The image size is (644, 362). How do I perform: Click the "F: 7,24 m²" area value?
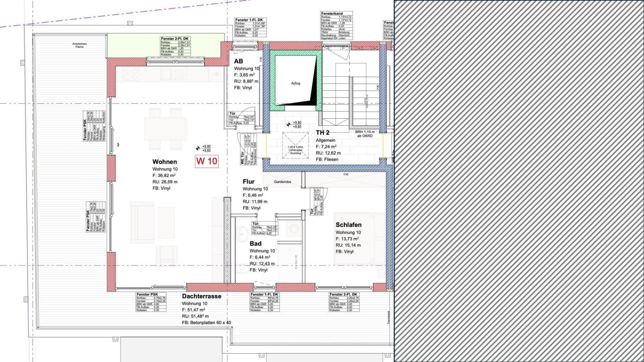pyautogui.click(x=326, y=147)
